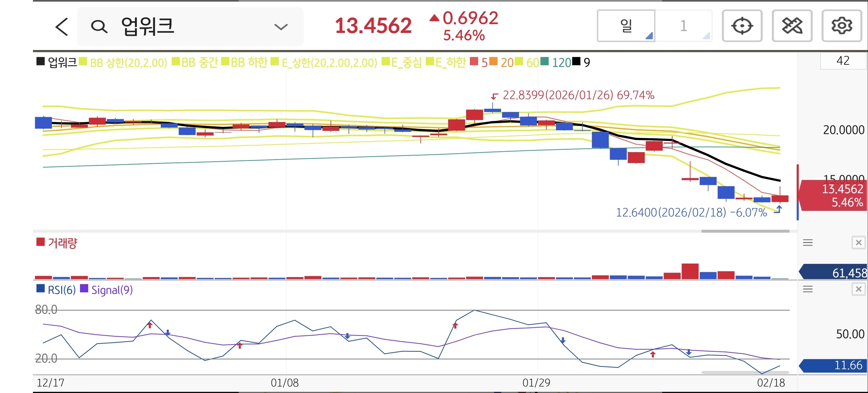Viewport: 868px width, 393px height.
Task: Toggle the 120 moving average legend
Action: [x=561, y=63]
